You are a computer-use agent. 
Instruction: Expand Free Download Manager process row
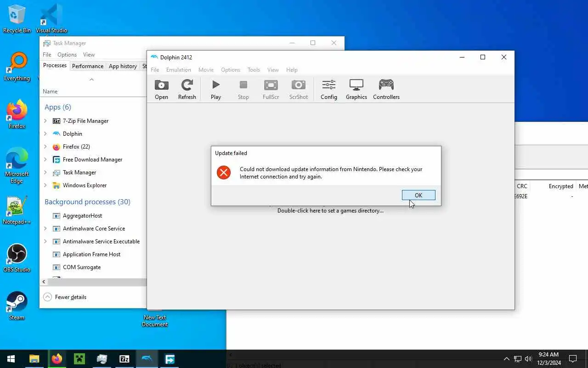[x=45, y=160]
